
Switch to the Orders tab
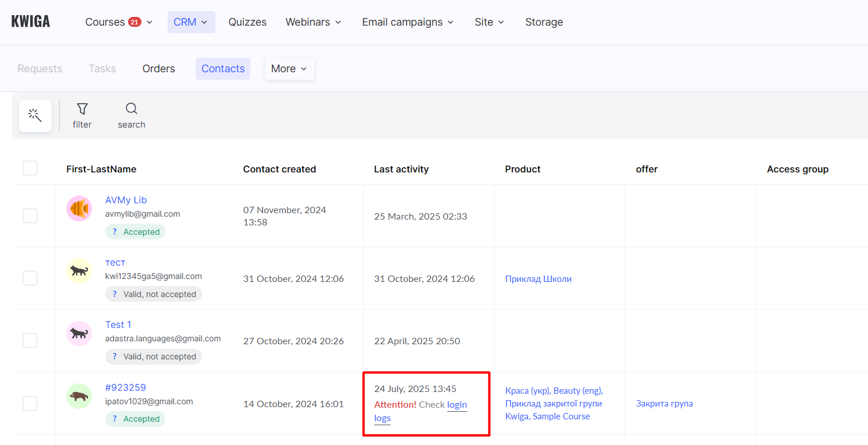158,69
